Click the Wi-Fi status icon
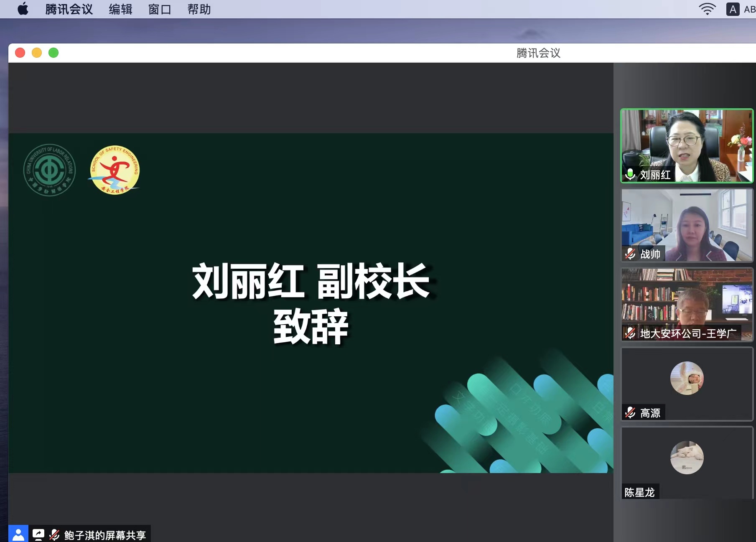 (707, 9)
